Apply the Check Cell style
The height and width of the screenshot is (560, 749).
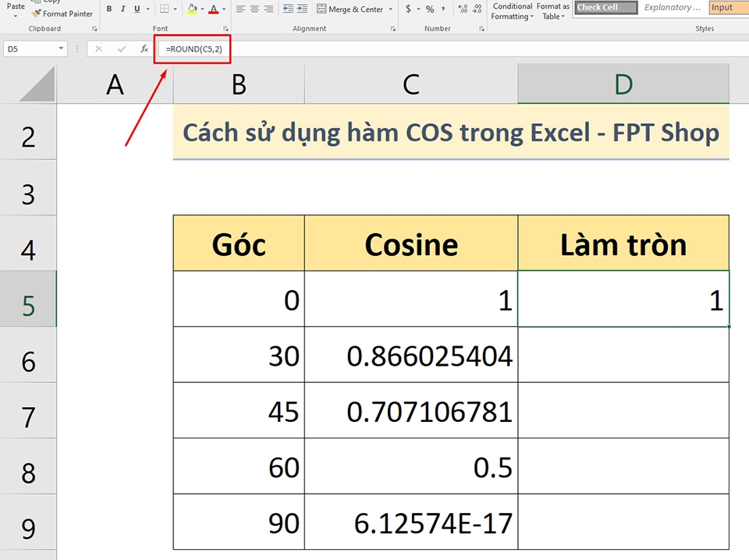tap(605, 7)
